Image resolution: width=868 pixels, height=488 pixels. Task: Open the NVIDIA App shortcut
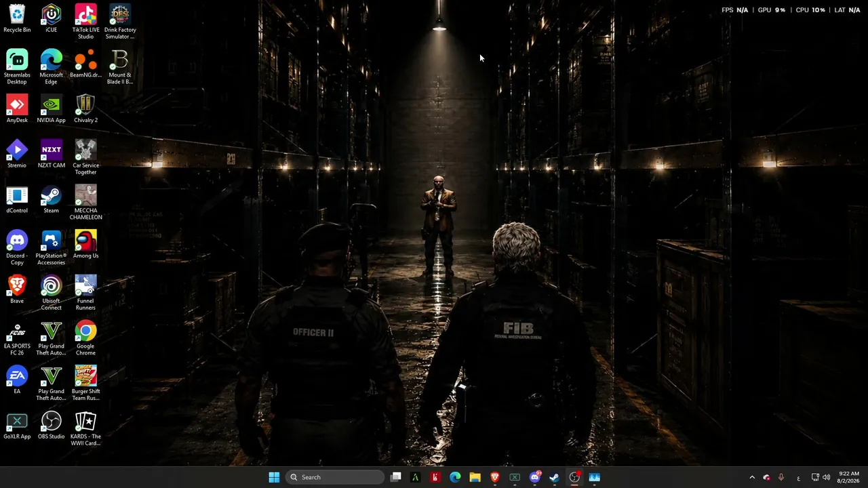[51, 109]
